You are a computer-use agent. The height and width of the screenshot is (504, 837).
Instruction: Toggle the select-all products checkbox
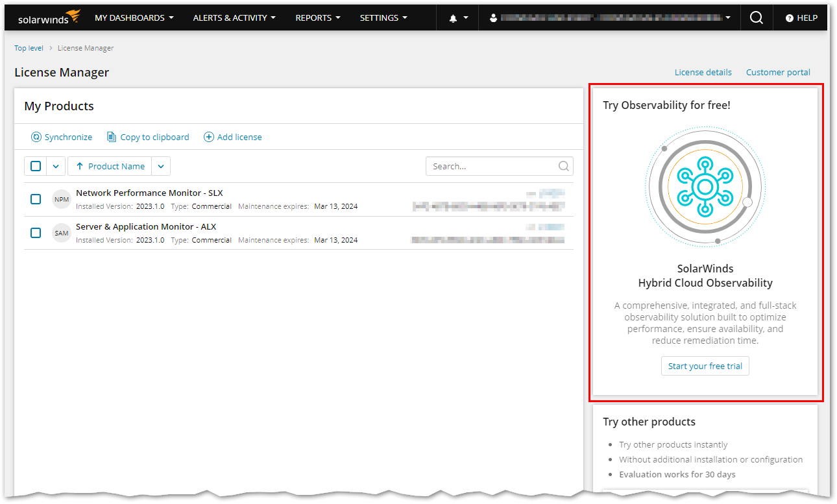point(36,166)
